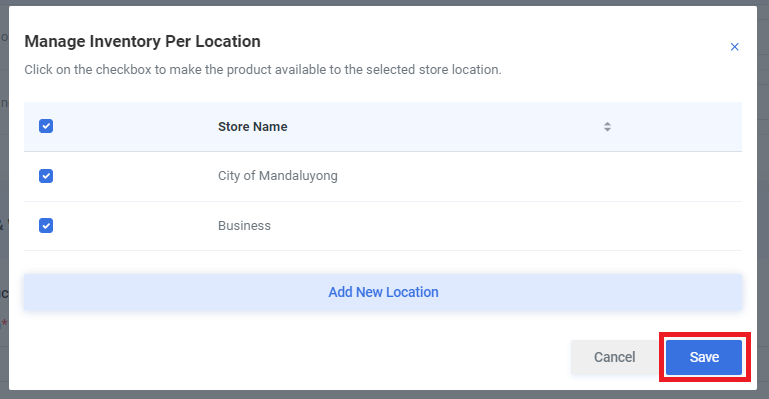Click the Store Name column header
769x399 pixels.
point(253,126)
